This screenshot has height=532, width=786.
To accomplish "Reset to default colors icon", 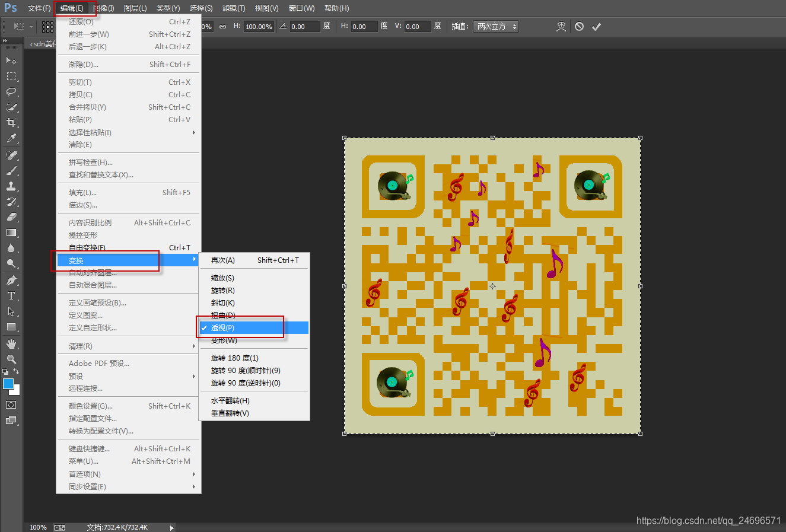I will click(5, 372).
